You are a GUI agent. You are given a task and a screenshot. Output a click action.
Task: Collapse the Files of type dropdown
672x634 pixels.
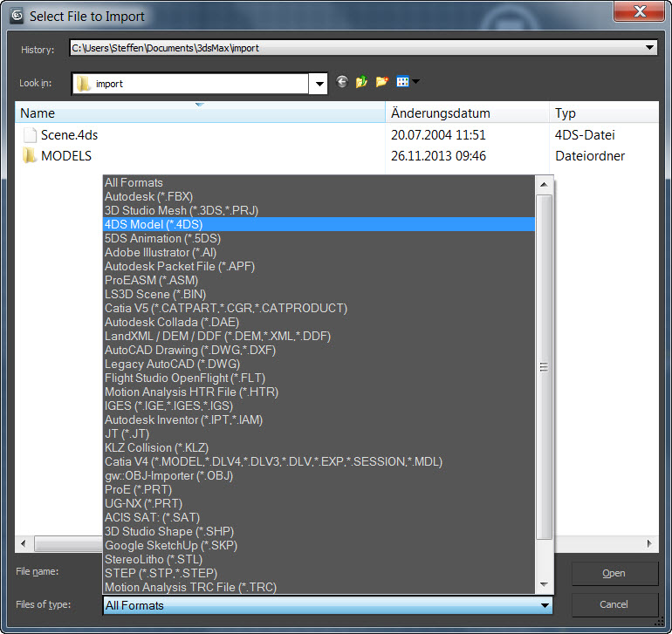(545, 605)
